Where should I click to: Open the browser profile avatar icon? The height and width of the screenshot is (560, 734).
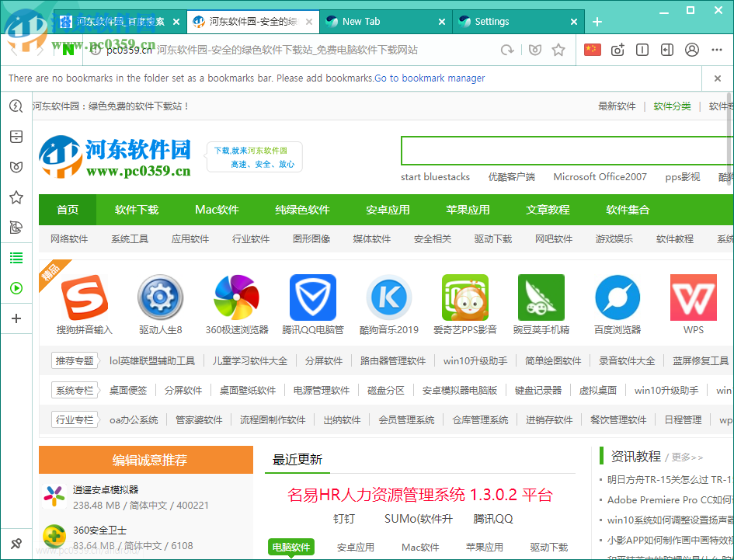[x=691, y=49]
